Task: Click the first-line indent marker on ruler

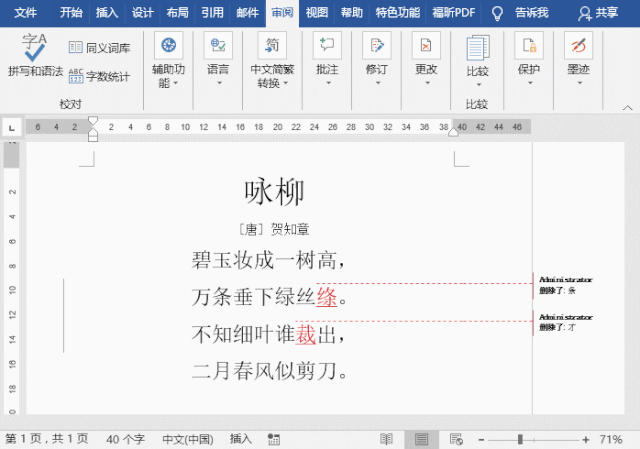Action: 93,120
